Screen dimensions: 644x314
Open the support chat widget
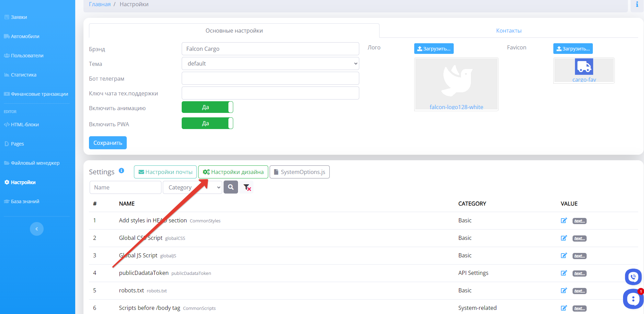coord(633,299)
